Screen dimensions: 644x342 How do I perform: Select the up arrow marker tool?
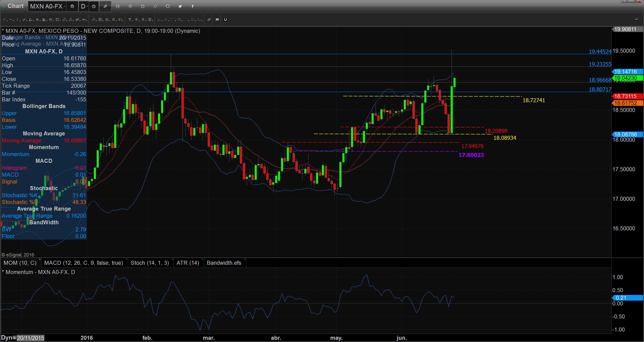pyautogui.click(x=136, y=20)
